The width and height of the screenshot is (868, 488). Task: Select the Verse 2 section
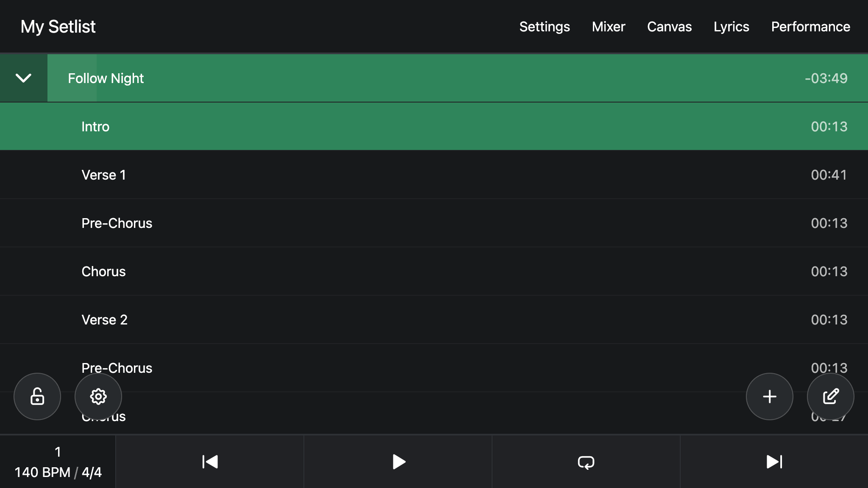point(434,320)
